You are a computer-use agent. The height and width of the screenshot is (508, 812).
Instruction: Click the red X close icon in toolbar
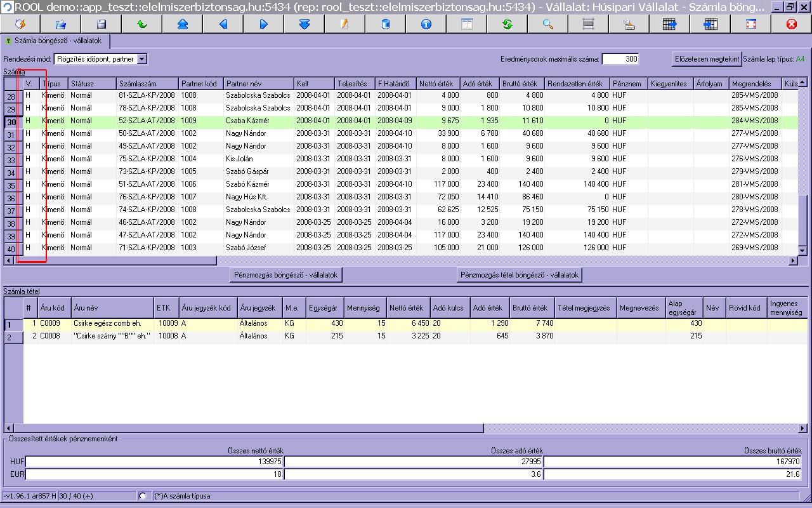[791, 24]
